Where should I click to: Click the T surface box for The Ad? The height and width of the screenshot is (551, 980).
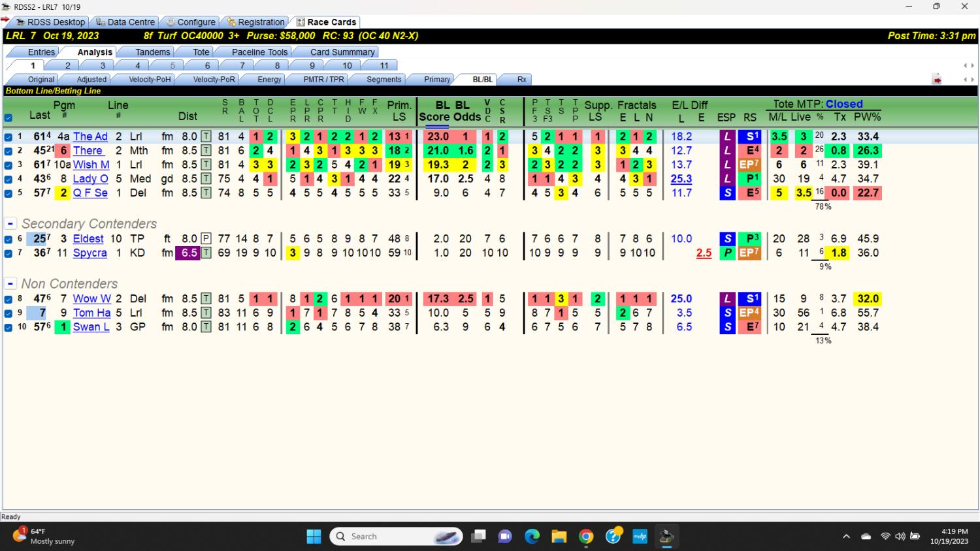pos(206,136)
